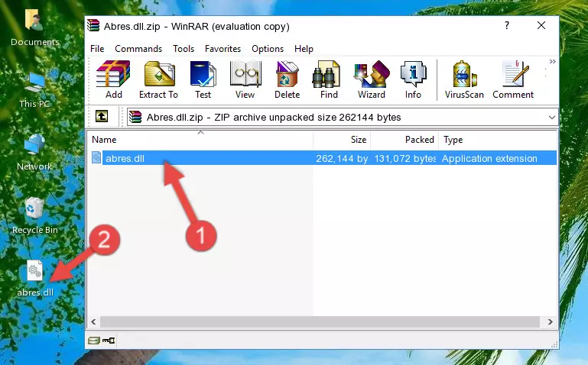Open the View file tool
The height and width of the screenshot is (365, 588).
pyautogui.click(x=245, y=79)
